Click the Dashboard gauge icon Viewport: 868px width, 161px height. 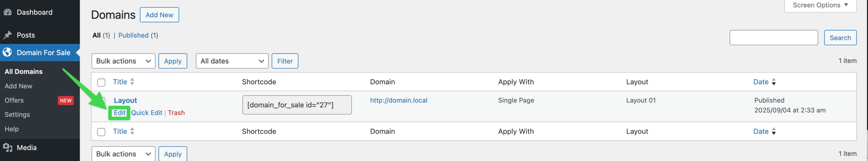pos(7,12)
